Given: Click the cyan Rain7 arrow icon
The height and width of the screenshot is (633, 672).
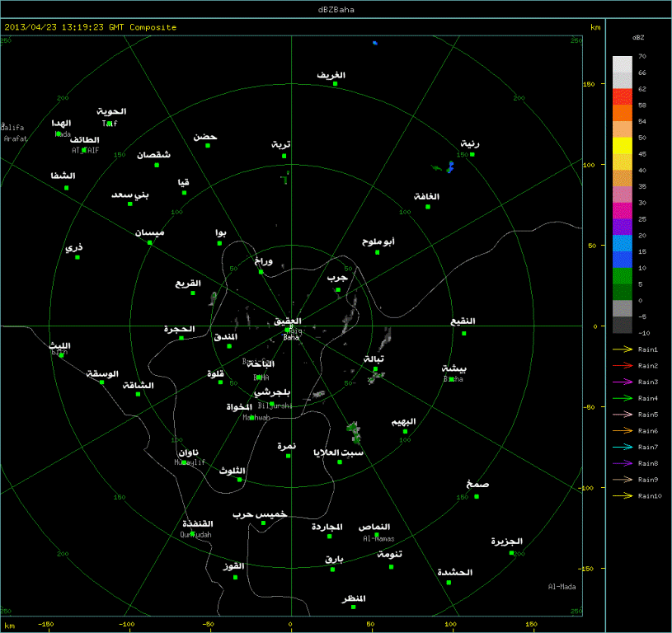Looking at the screenshot, I should pos(623,447).
